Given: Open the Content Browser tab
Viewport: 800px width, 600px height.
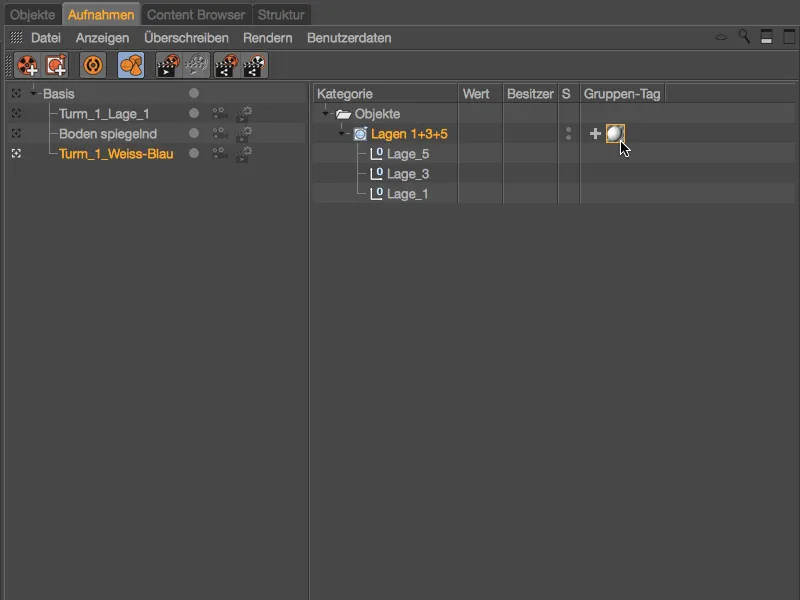Looking at the screenshot, I should coord(196,15).
